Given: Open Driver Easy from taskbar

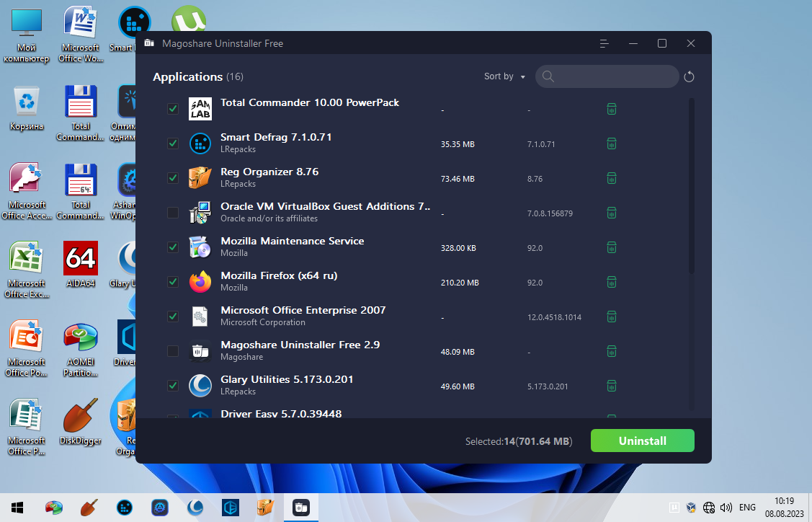Looking at the screenshot, I should point(231,508).
